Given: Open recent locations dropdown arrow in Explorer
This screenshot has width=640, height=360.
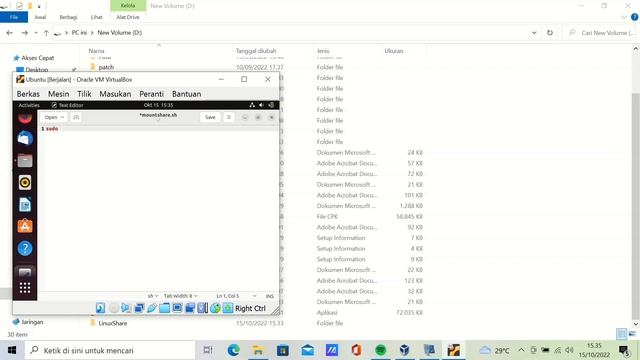Looking at the screenshot, I should (36, 33).
